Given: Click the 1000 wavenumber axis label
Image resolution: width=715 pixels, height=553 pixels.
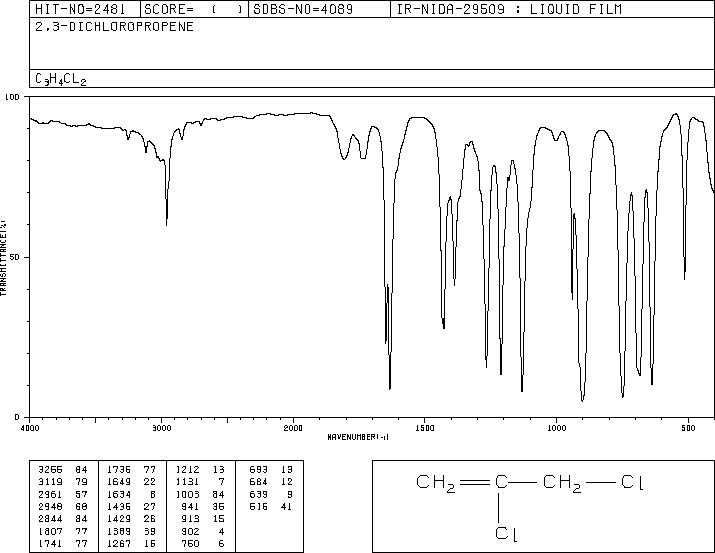Looking at the screenshot, I should click(x=556, y=428).
